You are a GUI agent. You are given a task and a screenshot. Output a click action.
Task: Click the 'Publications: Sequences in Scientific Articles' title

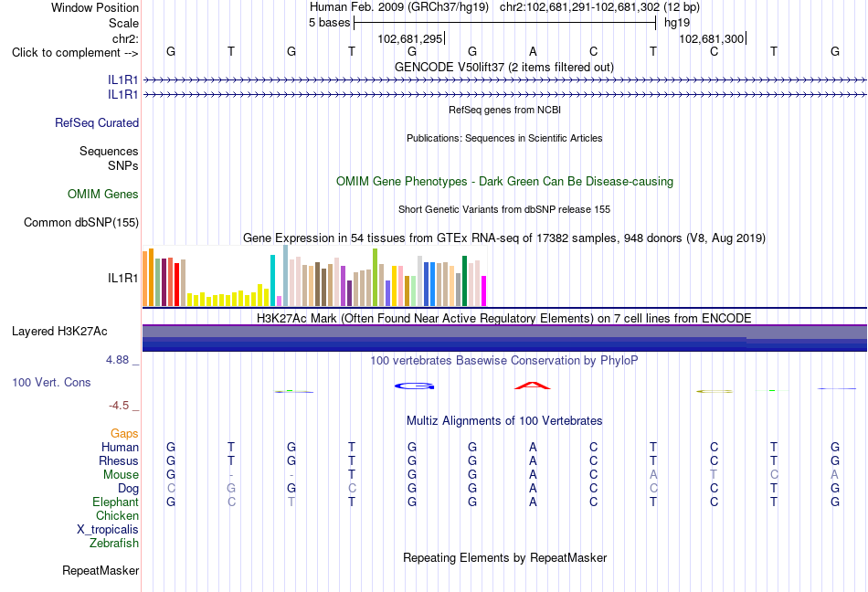(504, 138)
